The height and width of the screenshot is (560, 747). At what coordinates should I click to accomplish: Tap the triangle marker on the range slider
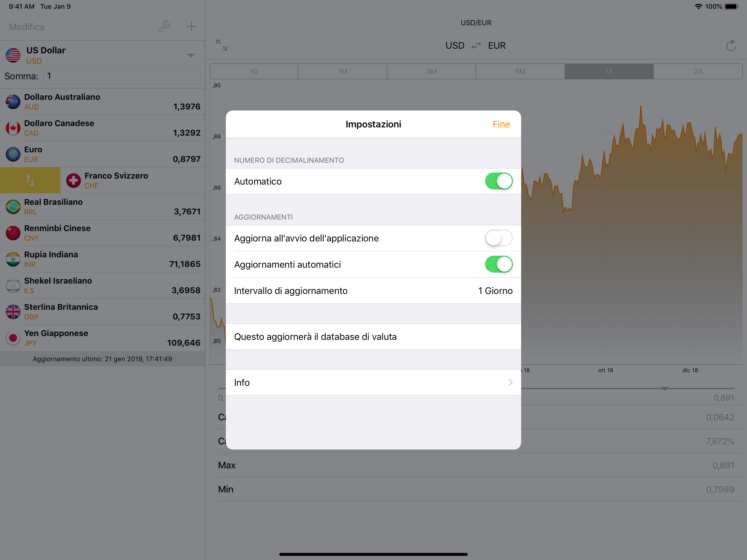pyautogui.click(x=664, y=389)
